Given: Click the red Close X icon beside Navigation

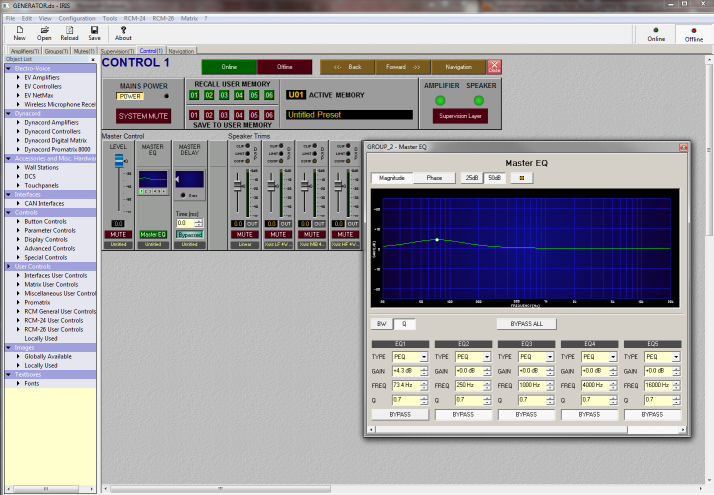Looking at the screenshot, I should pyautogui.click(x=494, y=66).
